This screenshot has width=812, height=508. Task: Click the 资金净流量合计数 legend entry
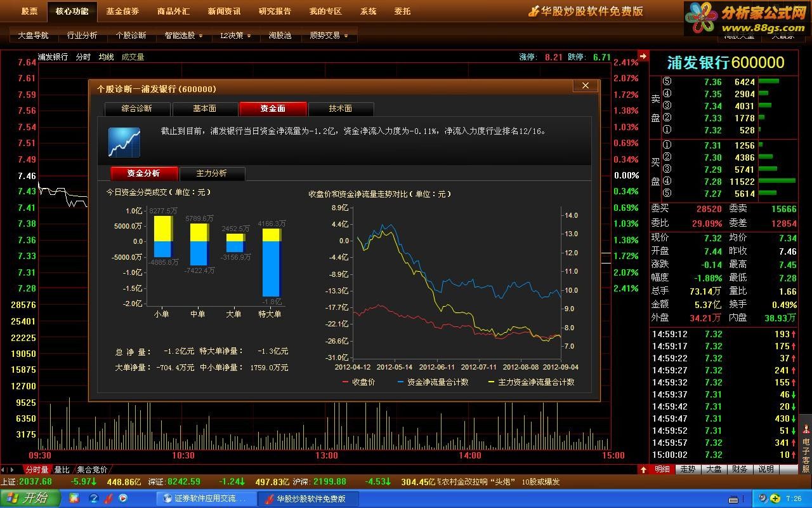[x=433, y=382]
